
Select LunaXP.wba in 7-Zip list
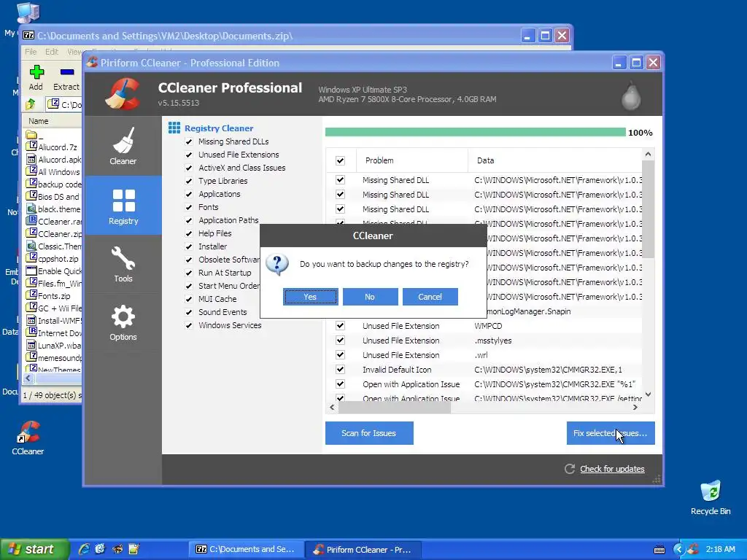(54, 345)
